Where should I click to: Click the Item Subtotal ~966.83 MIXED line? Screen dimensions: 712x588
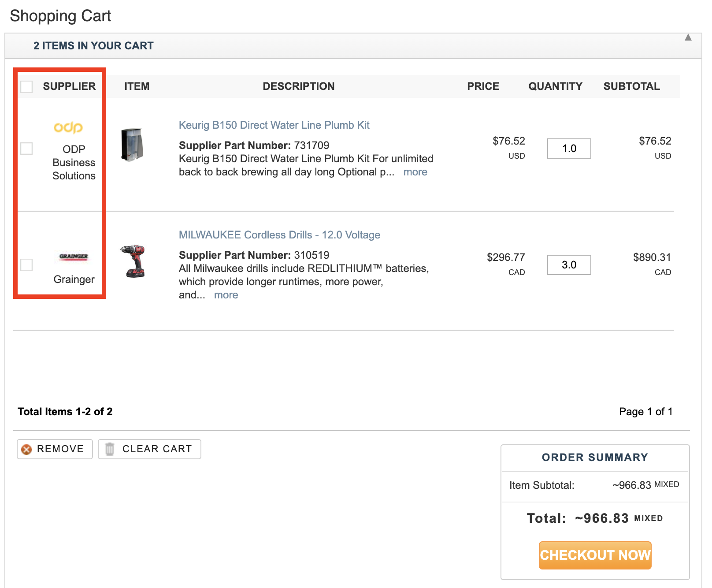[x=594, y=485]
